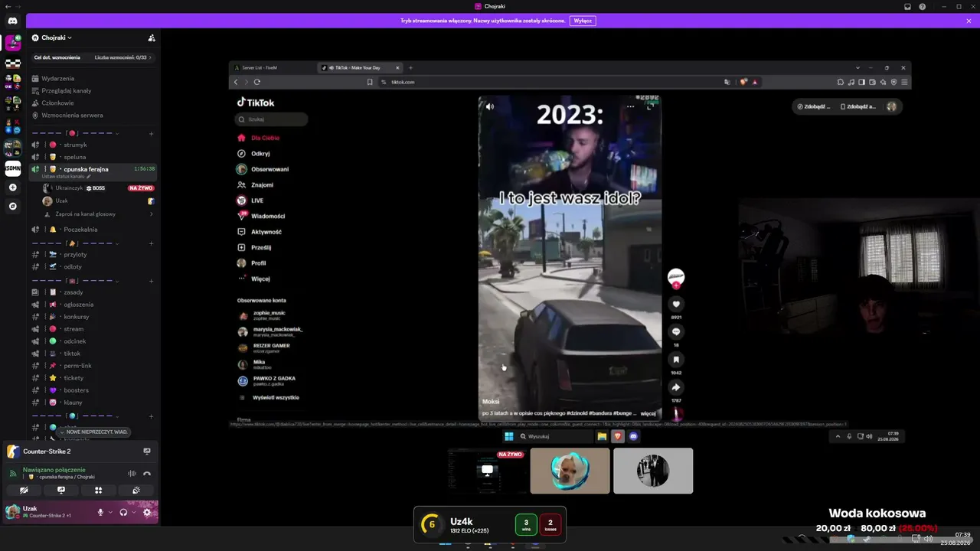Click the TikTok Szukaj search field
Viewport: 980px width, 551px height.
pos(272,119)
